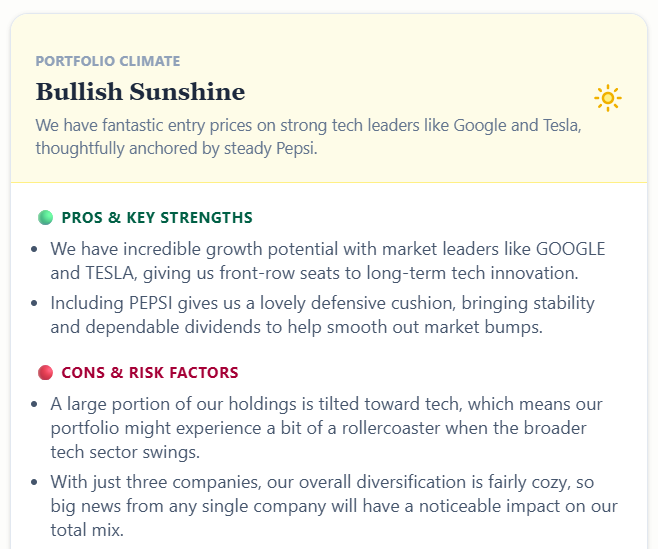This screenshot has width=658, height=549.
Task: Click the 'tech sector swings' line
Action: tap(125, 452)
